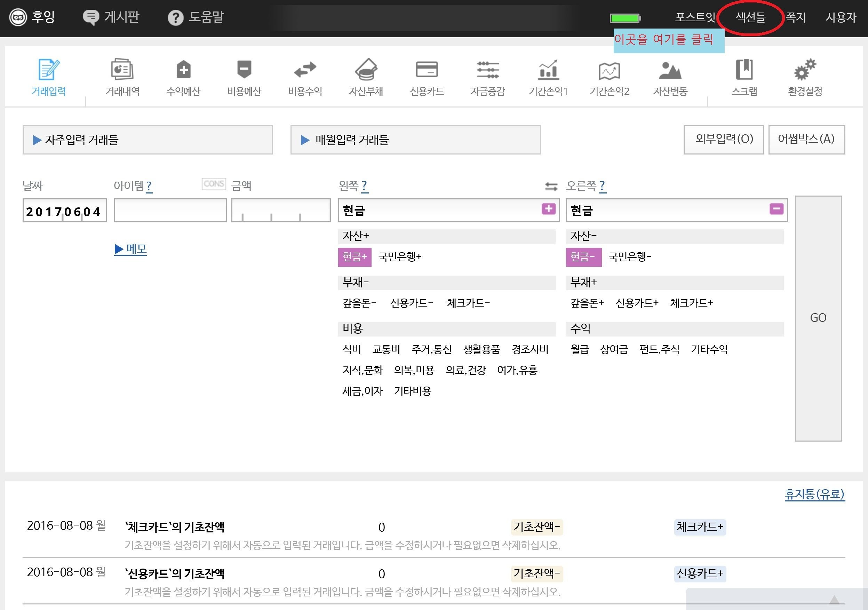Open the 비용예산 expense budget page
Viewport: 868px width, 610px height.
(245, 78)
